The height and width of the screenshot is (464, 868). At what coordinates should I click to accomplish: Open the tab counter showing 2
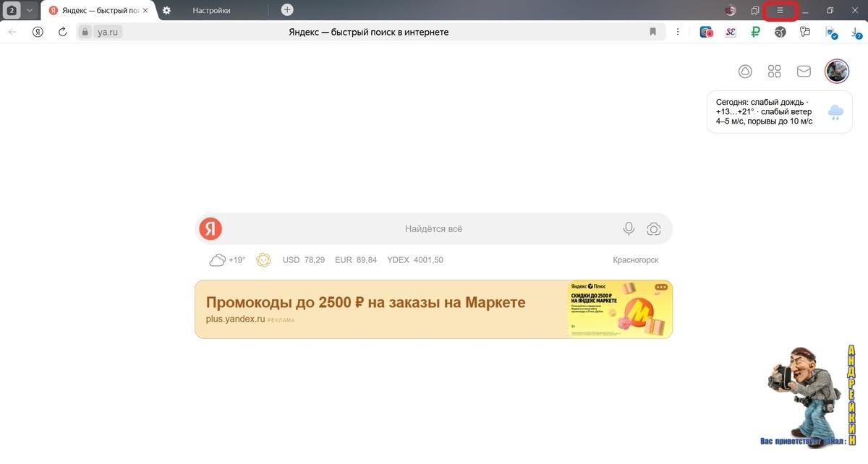tap(11, 10)
